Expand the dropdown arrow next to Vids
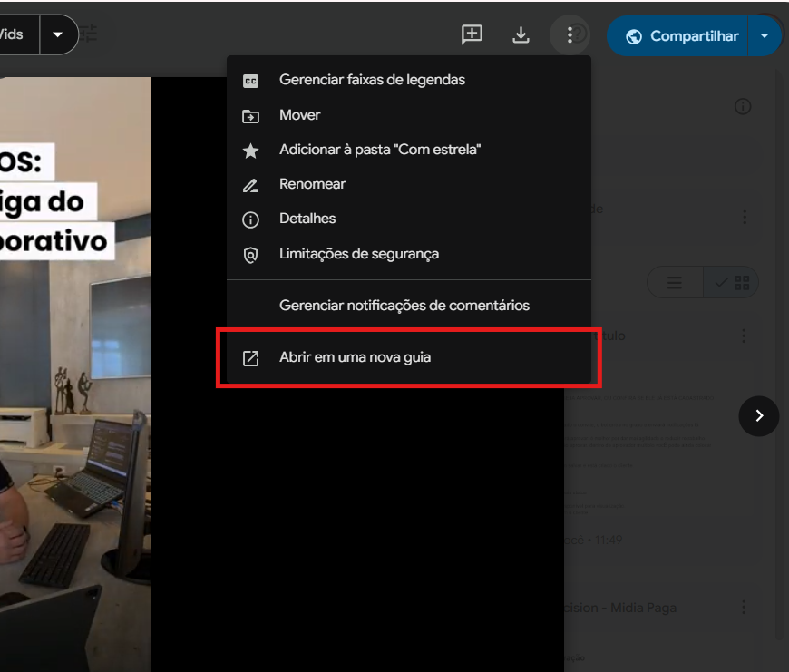 58,35
